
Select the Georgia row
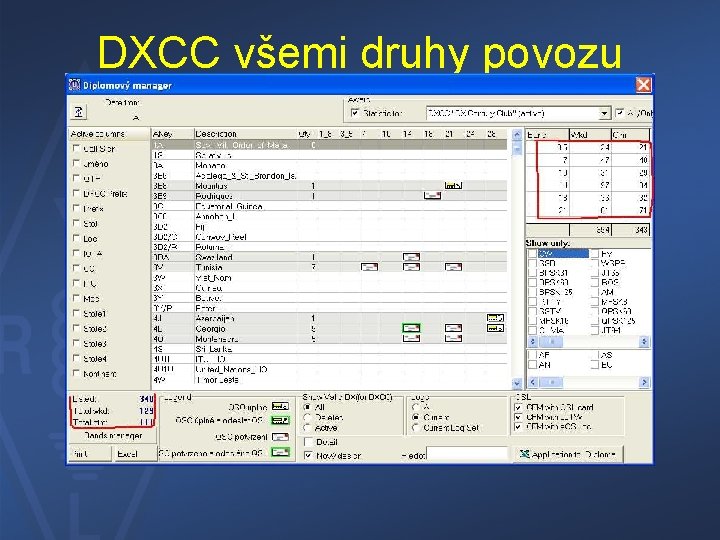330,328
